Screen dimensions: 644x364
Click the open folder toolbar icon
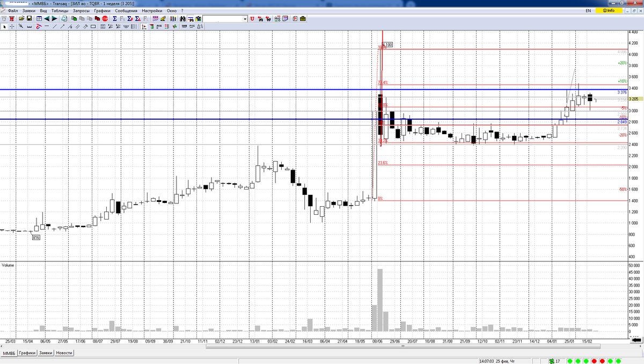pyautogui.click(x=21, y=19)
